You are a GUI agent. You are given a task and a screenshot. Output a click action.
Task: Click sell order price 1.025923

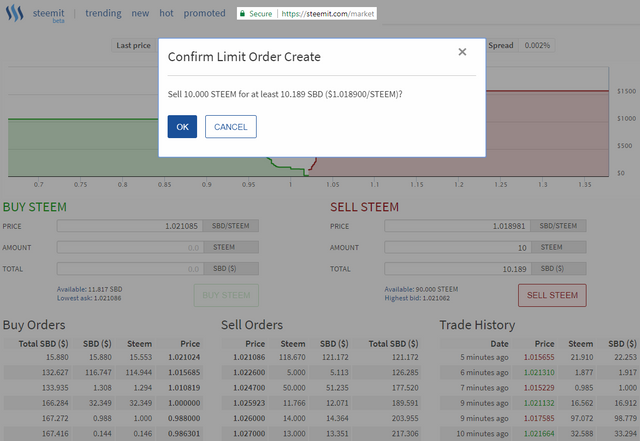tap(249, 403)
